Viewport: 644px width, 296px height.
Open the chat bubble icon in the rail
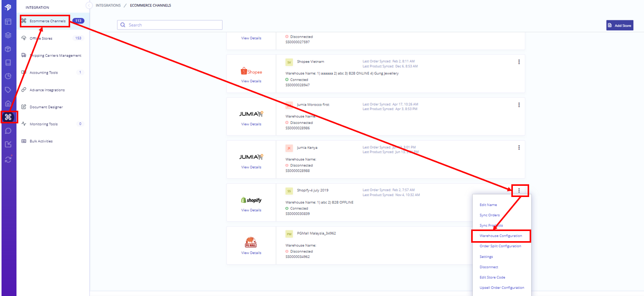8,131
